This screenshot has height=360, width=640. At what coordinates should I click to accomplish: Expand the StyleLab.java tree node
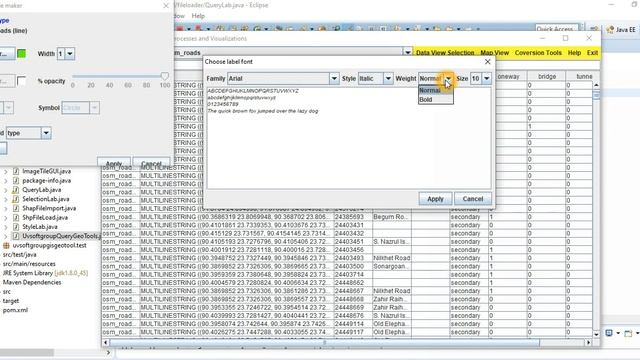(x=6, y=227)
